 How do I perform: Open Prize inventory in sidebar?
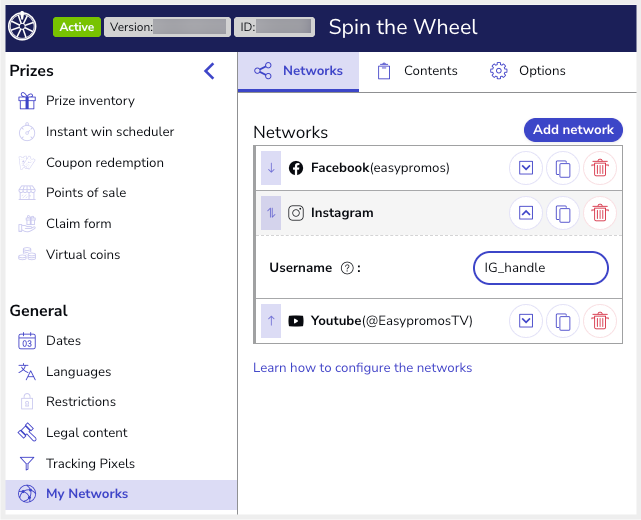90,101
